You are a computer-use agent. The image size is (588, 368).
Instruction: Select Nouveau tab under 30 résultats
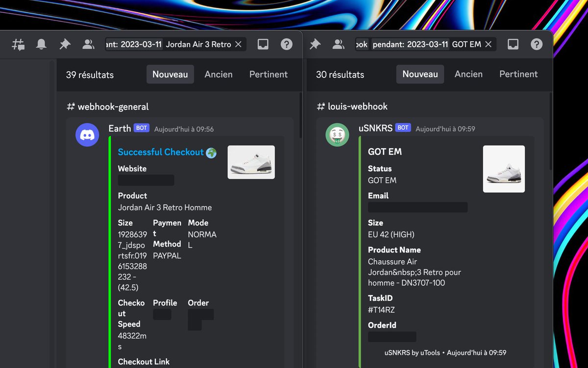[420, 74]
